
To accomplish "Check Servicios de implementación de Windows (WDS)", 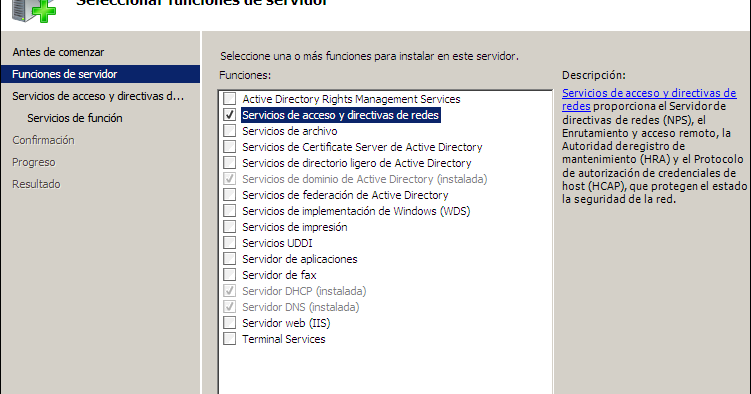I will pos(229,211).
